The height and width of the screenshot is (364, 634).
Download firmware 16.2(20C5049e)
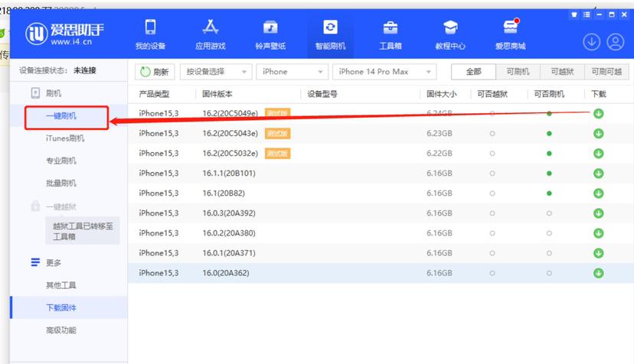pyautogui.click(x=599, y=113)
